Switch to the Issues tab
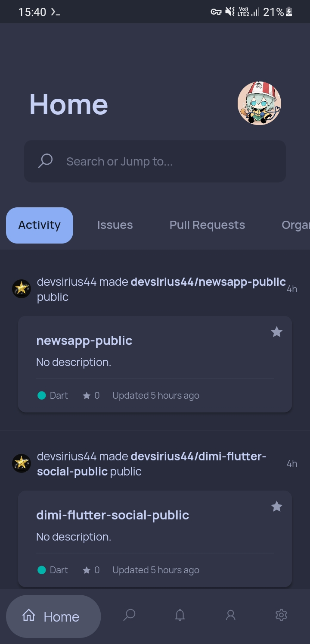This screenshot has height=644, width=310. [x=115, y=225]
